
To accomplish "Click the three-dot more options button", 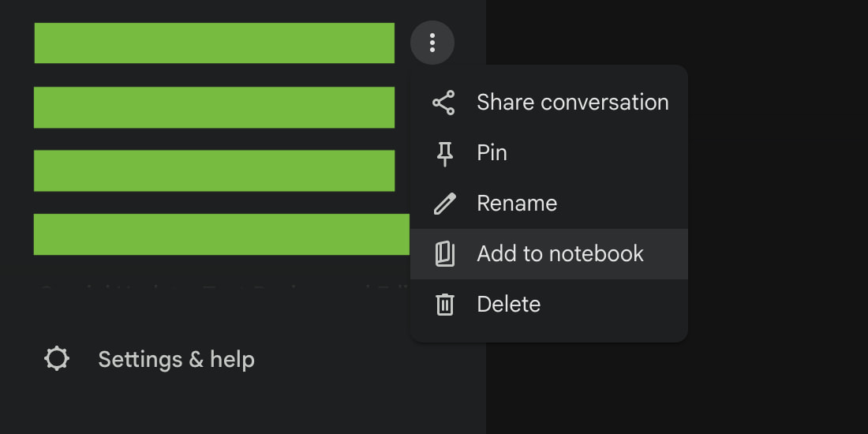I will [432, 43].
